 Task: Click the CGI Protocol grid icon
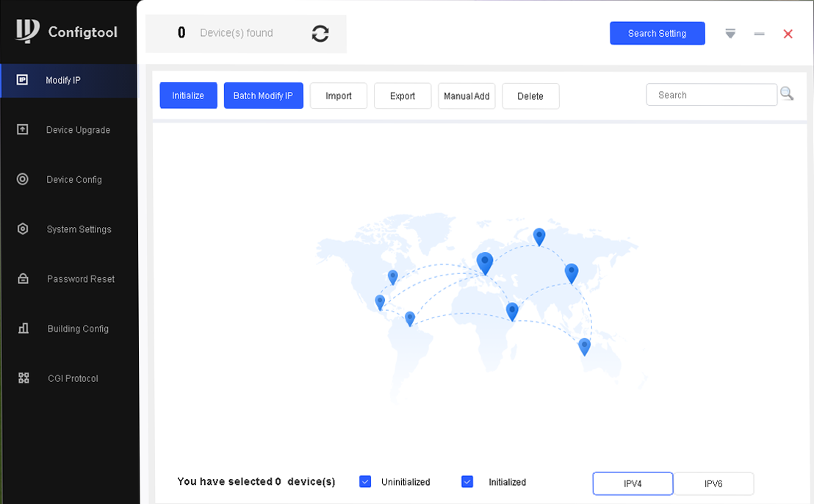[x=24, y=378]
